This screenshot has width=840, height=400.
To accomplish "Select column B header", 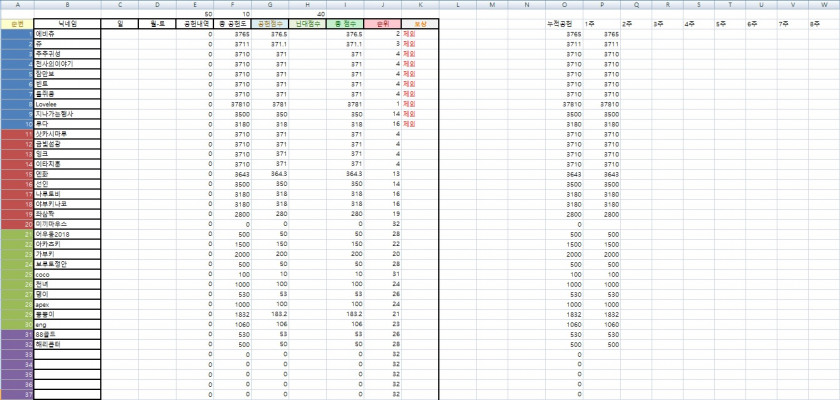I will (x=67, y=5).
